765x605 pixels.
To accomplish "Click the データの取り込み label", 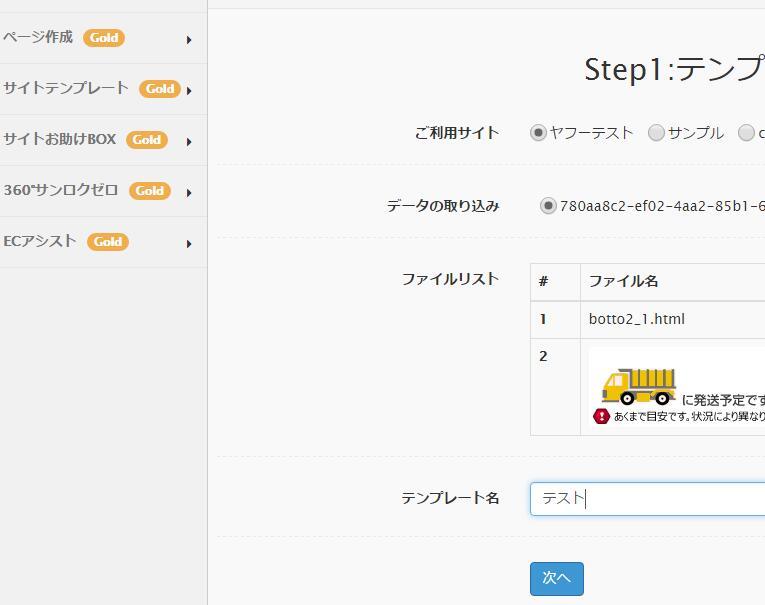I will pos(443,206).
